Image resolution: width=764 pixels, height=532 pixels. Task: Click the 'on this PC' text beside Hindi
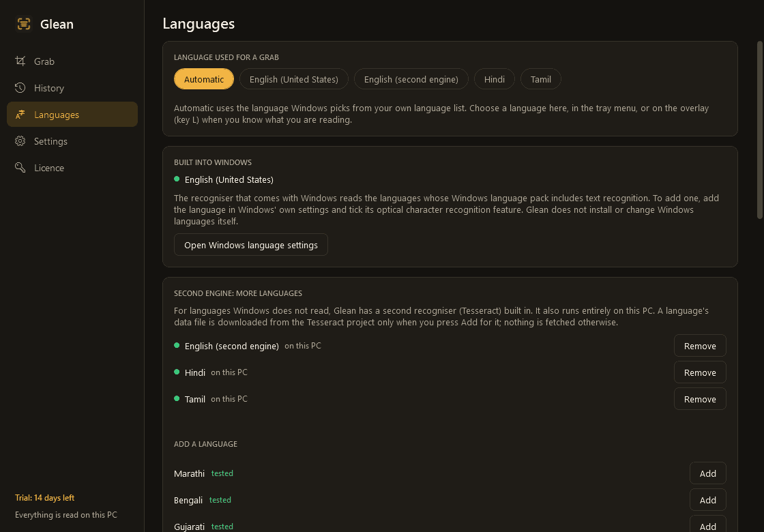tap(229, 372)
